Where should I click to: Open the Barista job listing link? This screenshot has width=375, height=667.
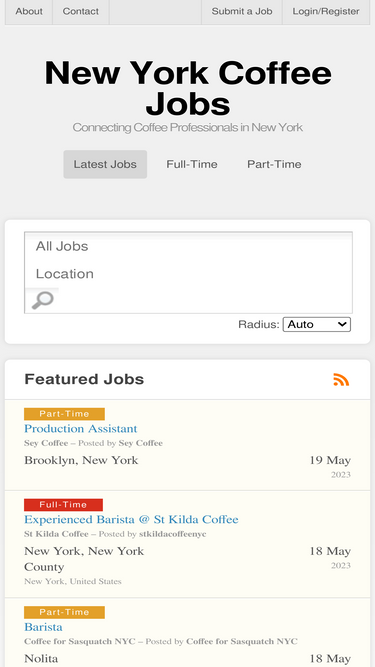[43, 627]
